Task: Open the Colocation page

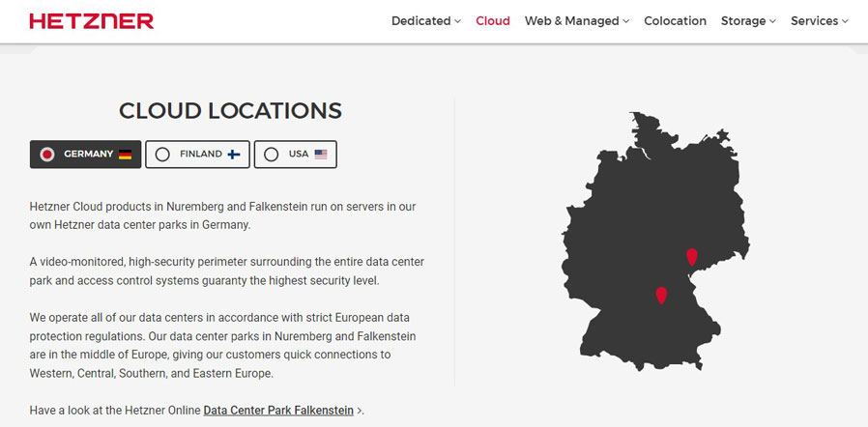Action: coord(675,21)
